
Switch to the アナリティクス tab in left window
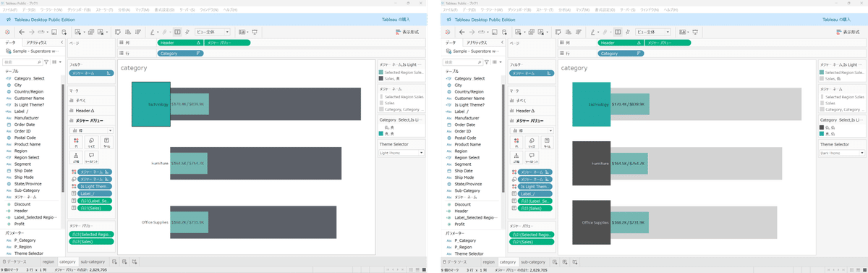coord(36,43)
